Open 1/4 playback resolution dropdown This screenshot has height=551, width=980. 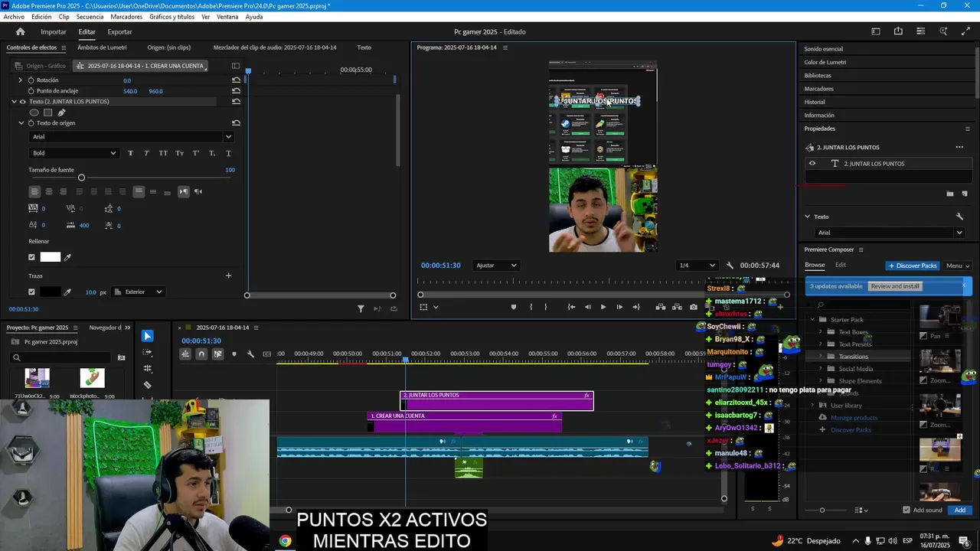click(697, 266)
